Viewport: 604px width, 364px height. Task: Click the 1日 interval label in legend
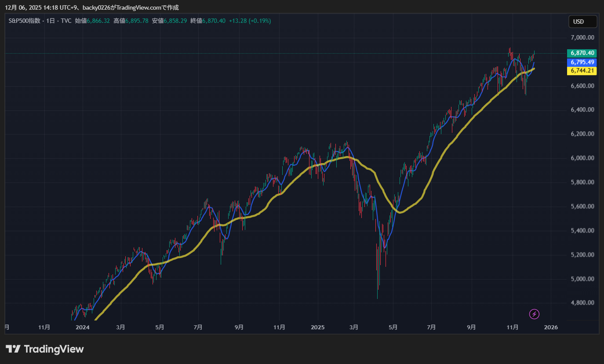point(51,21)
